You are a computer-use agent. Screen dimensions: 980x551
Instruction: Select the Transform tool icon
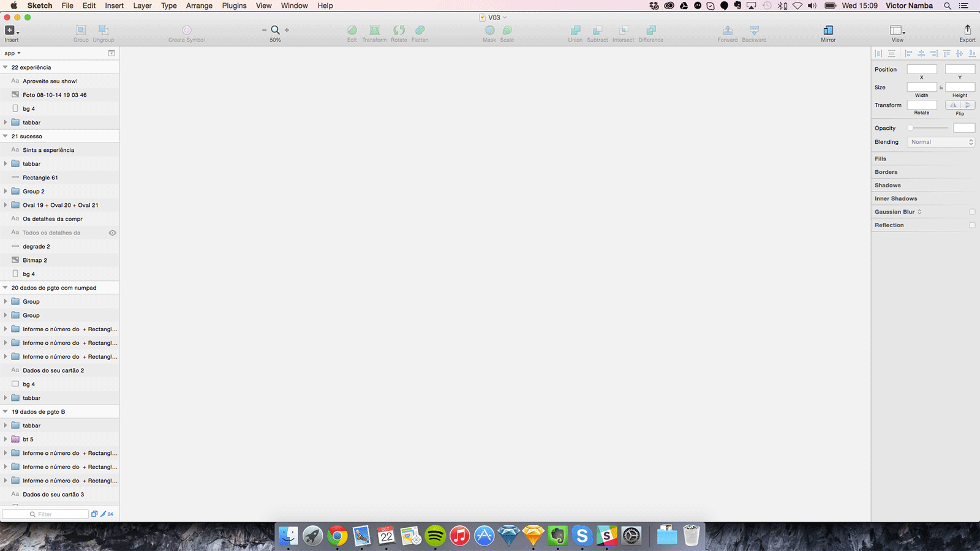click(374, 30)
